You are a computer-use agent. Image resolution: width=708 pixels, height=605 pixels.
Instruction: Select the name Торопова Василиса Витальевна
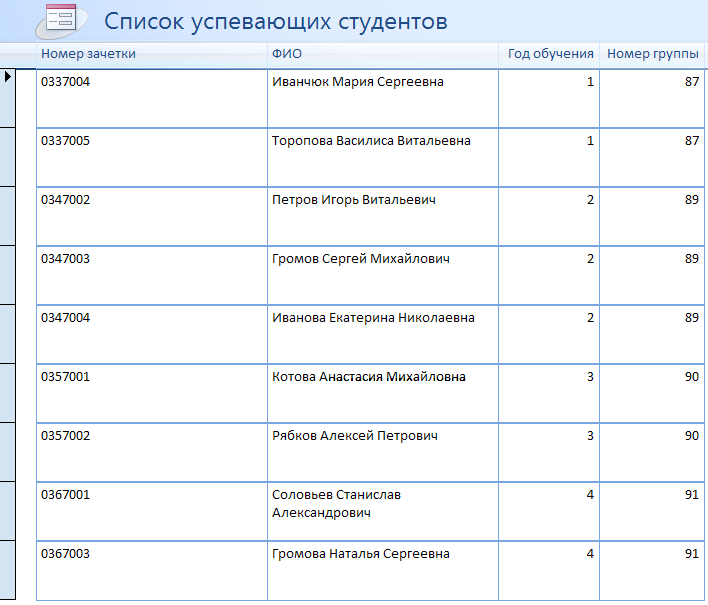click(x=371, y=141)
